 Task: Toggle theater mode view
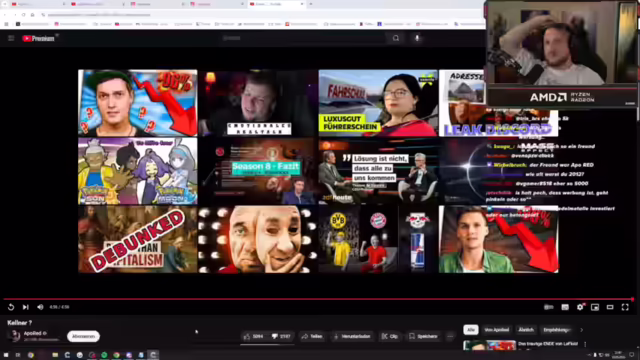[x=610, y=307]
